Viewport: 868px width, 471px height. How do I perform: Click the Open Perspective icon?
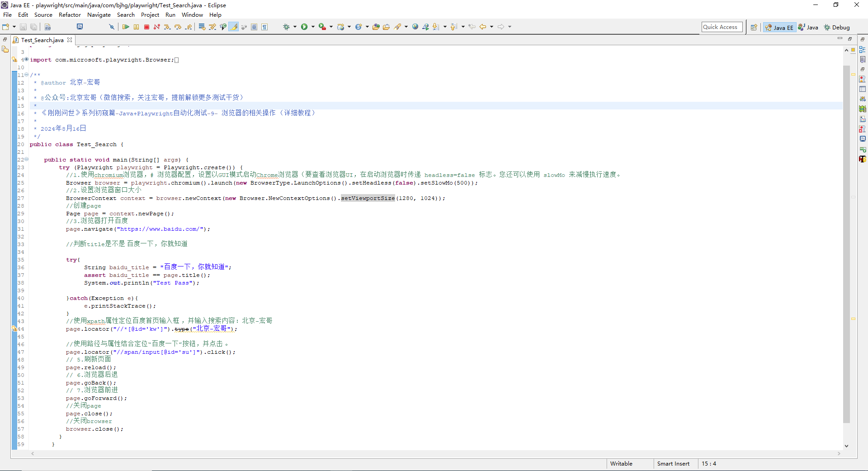tap(754, 28)
